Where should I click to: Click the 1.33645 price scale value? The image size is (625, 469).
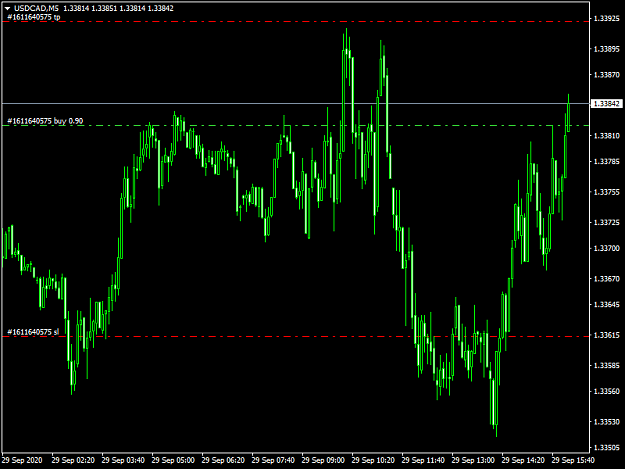(607, 304)
